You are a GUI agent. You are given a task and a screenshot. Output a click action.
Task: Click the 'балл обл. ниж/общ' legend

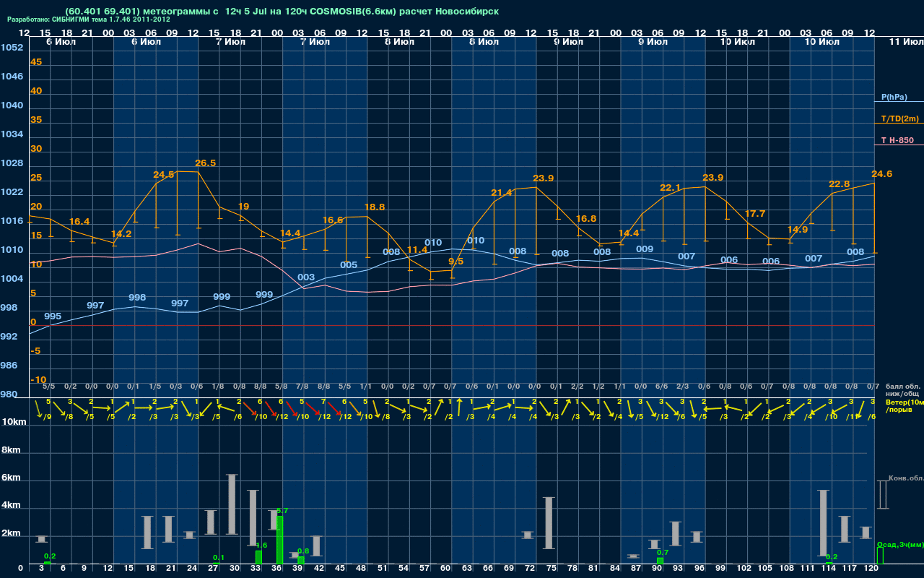point(902,390)
